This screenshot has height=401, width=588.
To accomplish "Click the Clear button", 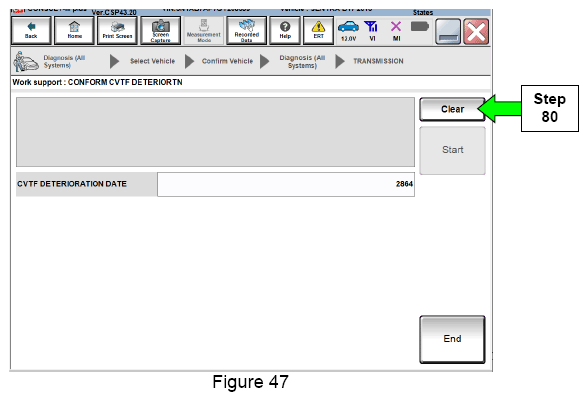I will [x=452, y=109].
